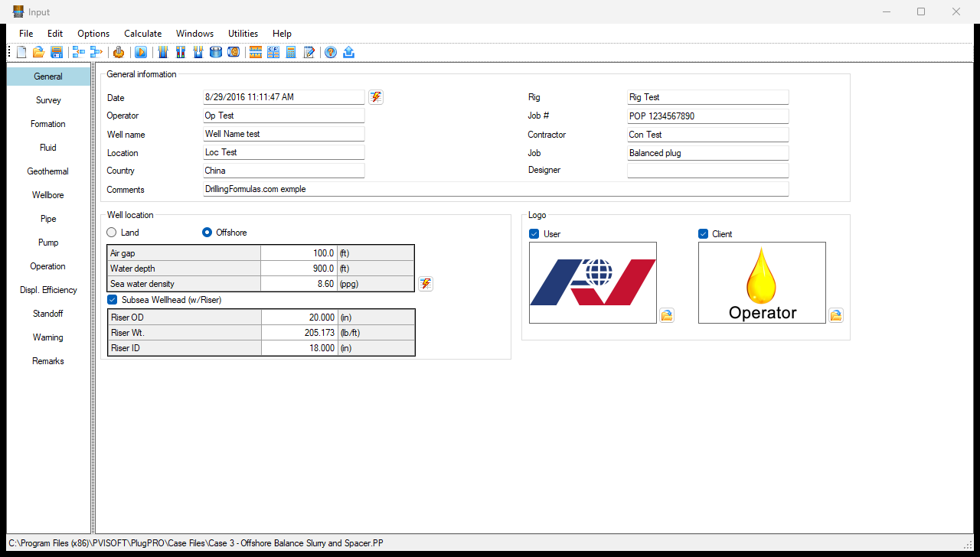This screenshot has width=980, height=557.
Task: Click the Comments input field
Action: tap(495, 189)
